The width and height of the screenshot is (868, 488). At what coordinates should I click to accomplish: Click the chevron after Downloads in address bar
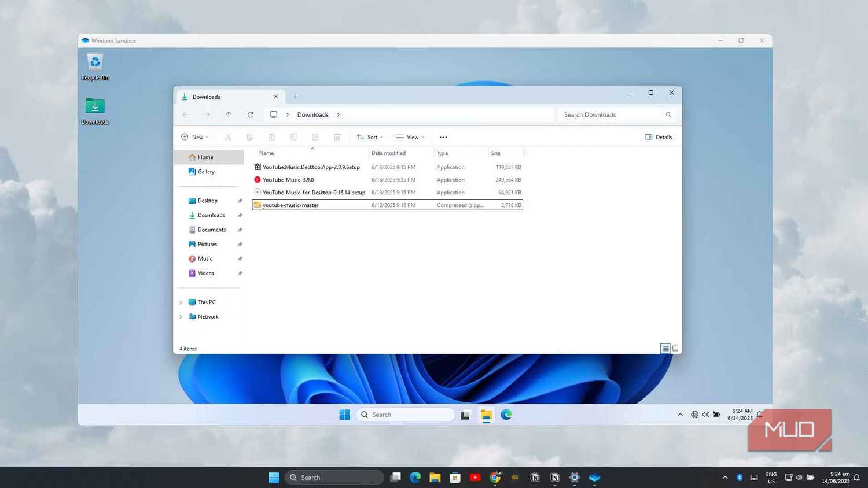point(338,114)
